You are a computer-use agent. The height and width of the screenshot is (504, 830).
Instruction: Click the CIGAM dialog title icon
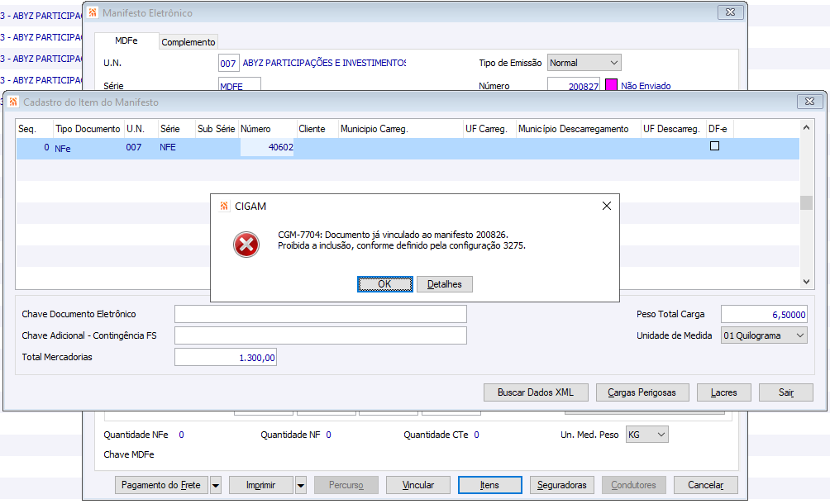224,207
